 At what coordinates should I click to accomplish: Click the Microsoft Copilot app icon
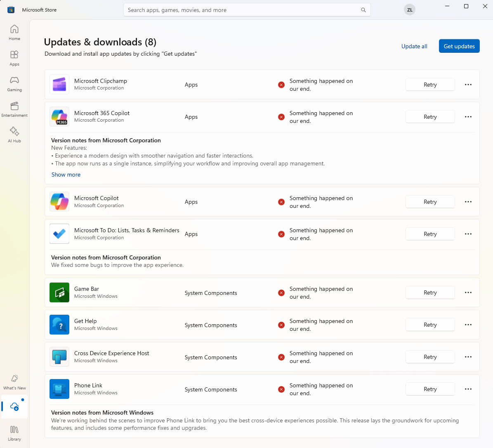(x=59, y=202)
